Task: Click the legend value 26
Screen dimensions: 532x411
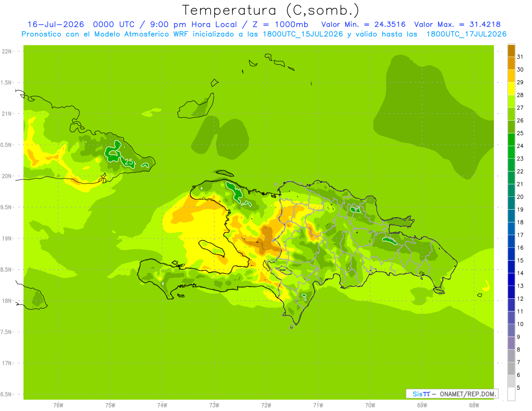Action: click(x=520, y=120)
